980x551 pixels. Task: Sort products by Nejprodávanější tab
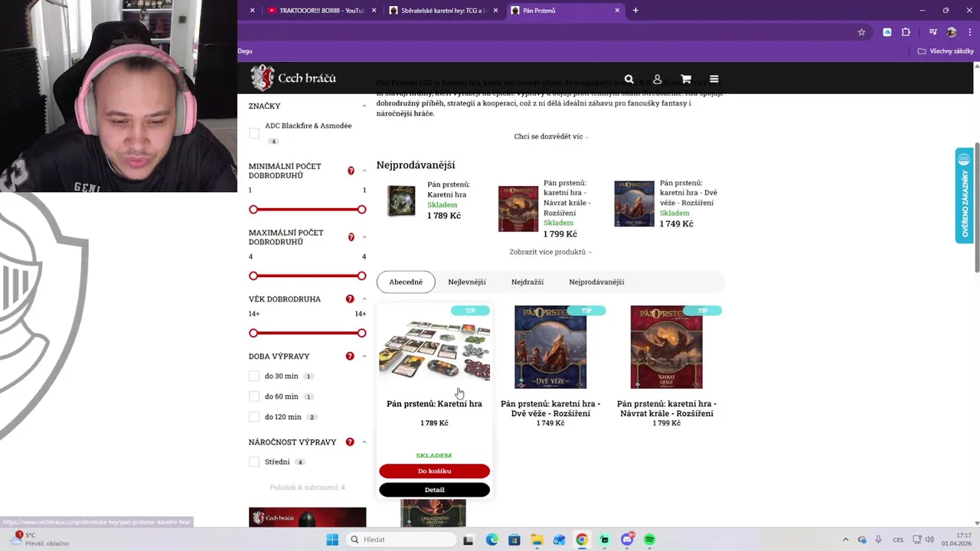596,282
